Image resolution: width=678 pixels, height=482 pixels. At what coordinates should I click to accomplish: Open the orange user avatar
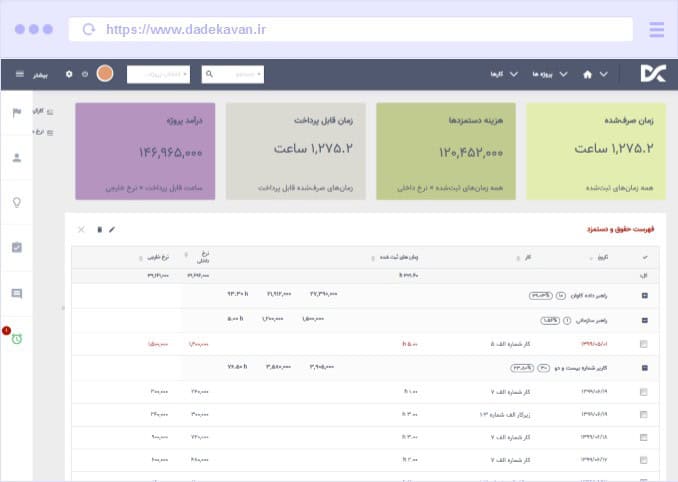click(x=105, y=73)
